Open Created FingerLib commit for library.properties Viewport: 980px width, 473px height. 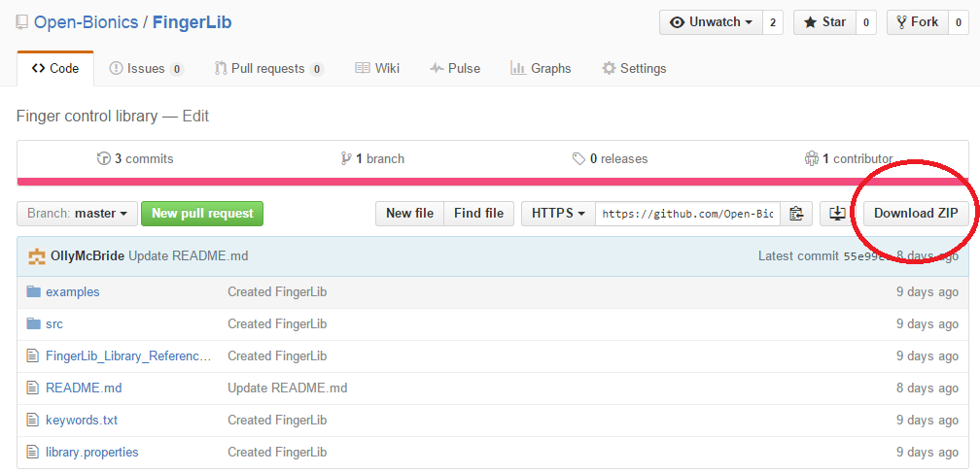pos(277,452)
